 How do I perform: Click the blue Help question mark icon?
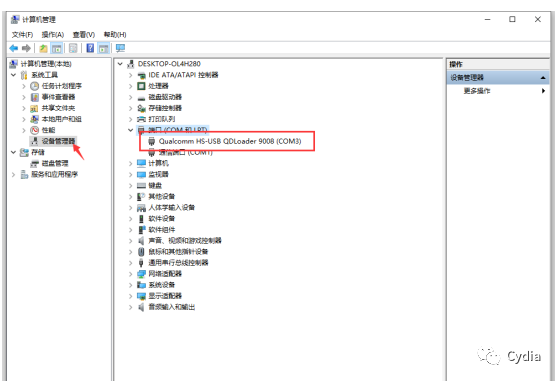coord(90,48)
